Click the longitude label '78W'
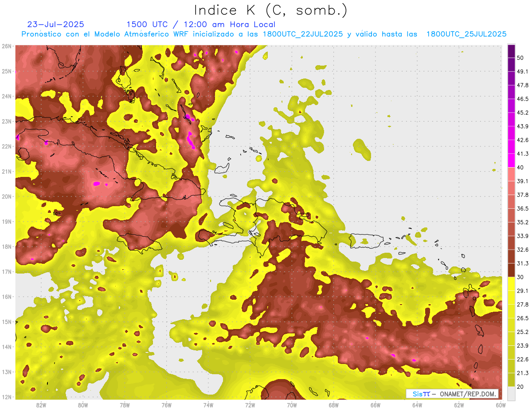The height and width of the screenshot is (411, 532). point(125,405)
